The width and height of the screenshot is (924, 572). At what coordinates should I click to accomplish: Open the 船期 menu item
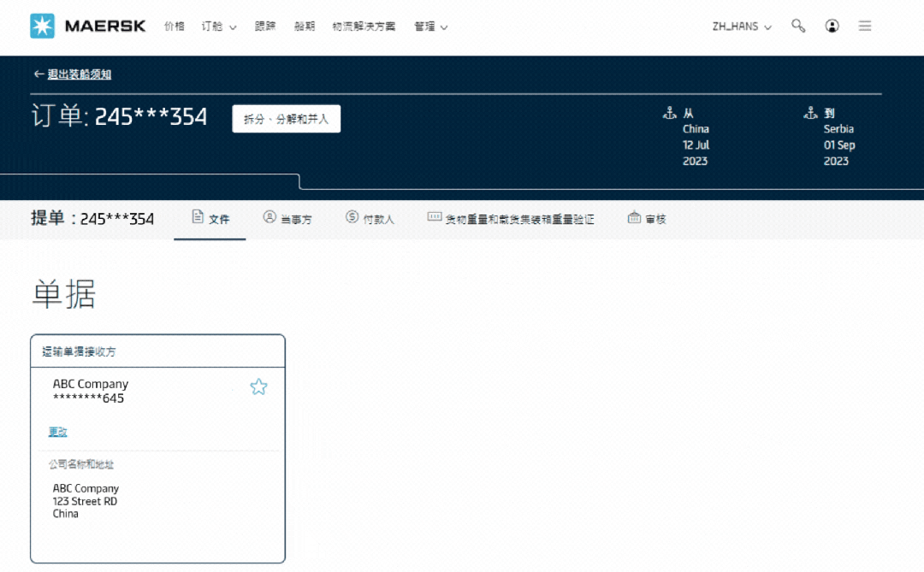point(305,27)
